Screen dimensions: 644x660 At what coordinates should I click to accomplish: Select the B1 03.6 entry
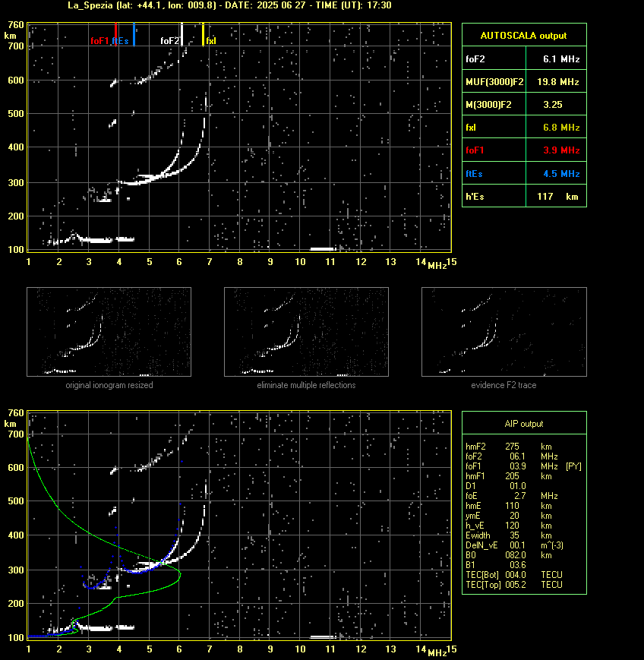pyautogui.click(x=496, y=565)
